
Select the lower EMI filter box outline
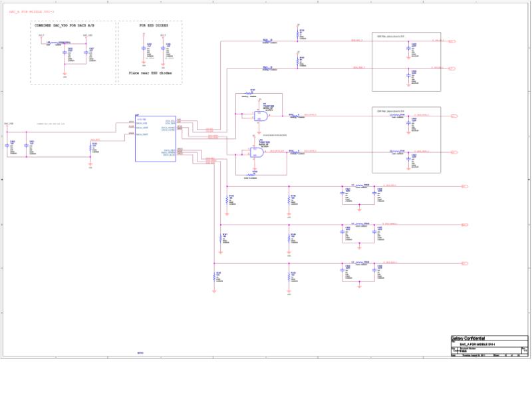(x=406, y=140)
